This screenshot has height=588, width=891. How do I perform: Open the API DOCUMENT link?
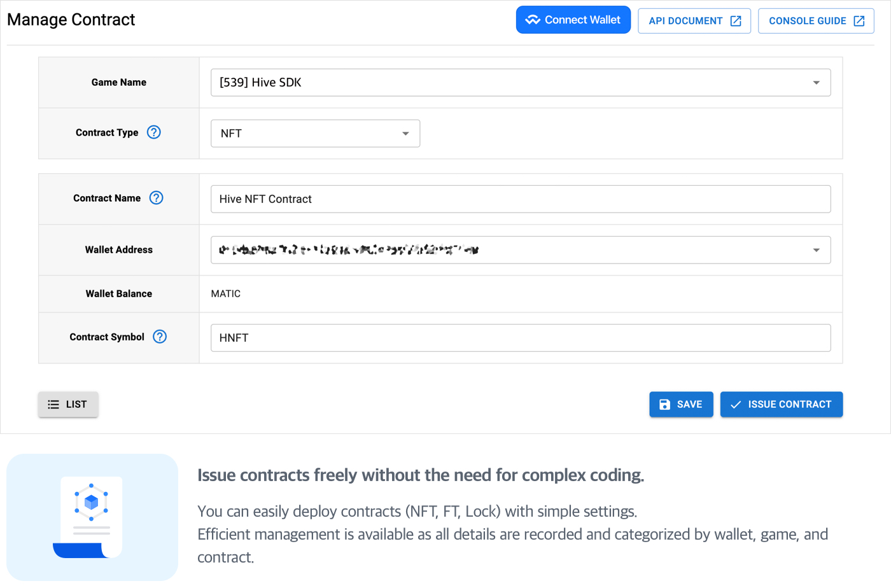(694, 21)
